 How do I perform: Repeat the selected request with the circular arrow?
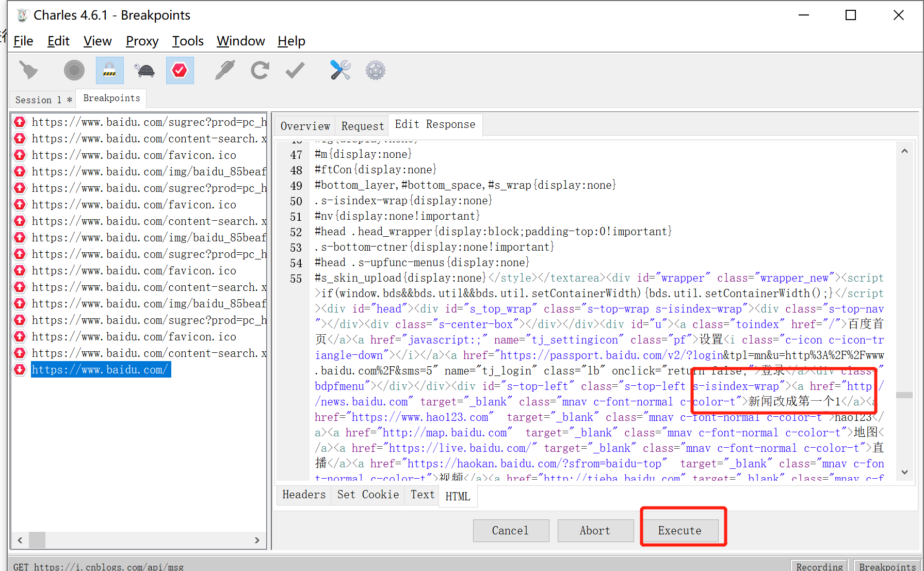click(260, 70)
